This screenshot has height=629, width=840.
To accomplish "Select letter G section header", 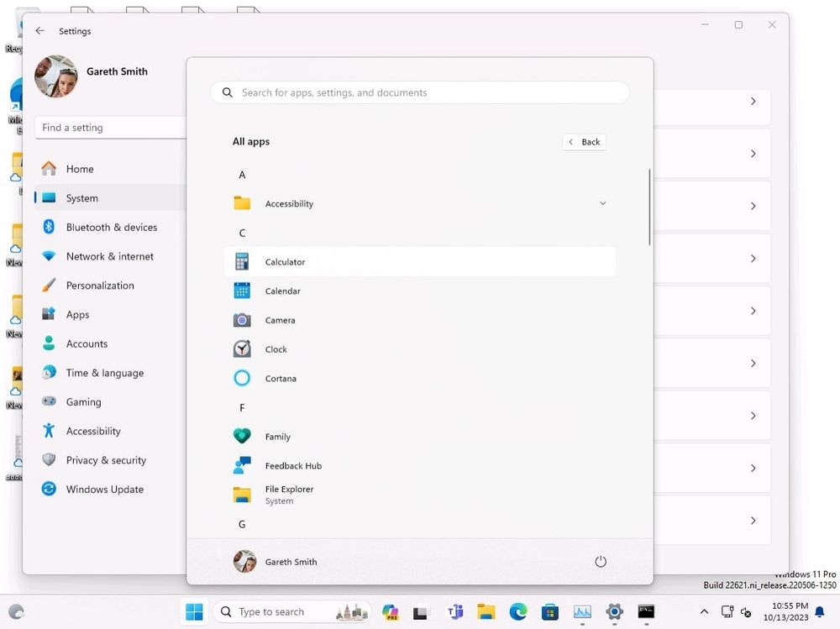I will pyautogui.click(x=242, y=524).
